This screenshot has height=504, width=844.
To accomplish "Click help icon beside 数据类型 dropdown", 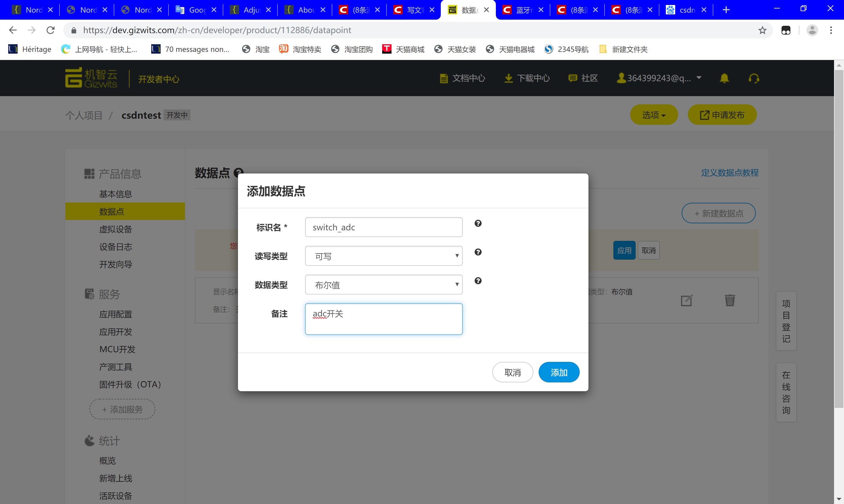I will tap(478, 281).
